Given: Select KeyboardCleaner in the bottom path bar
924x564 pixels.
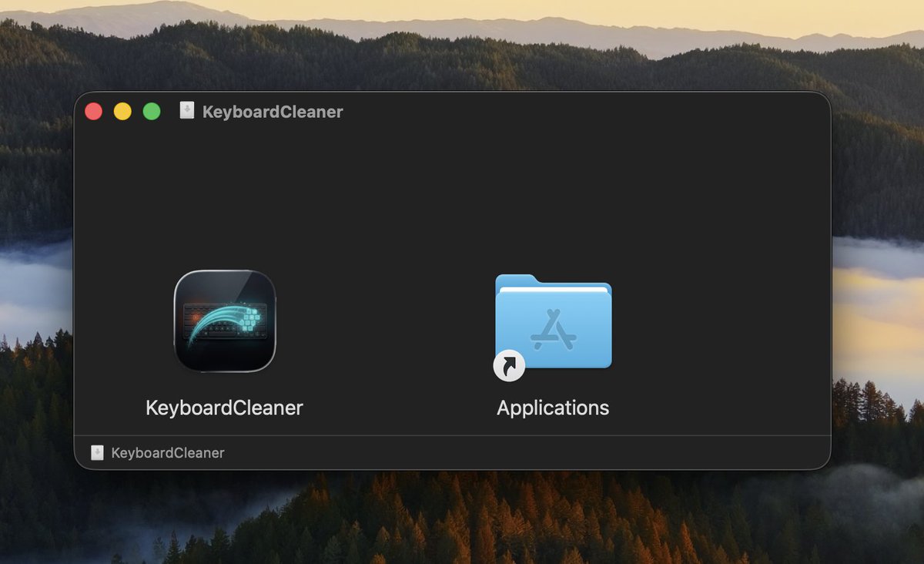Looking at the screenshot, I should 168,452.
